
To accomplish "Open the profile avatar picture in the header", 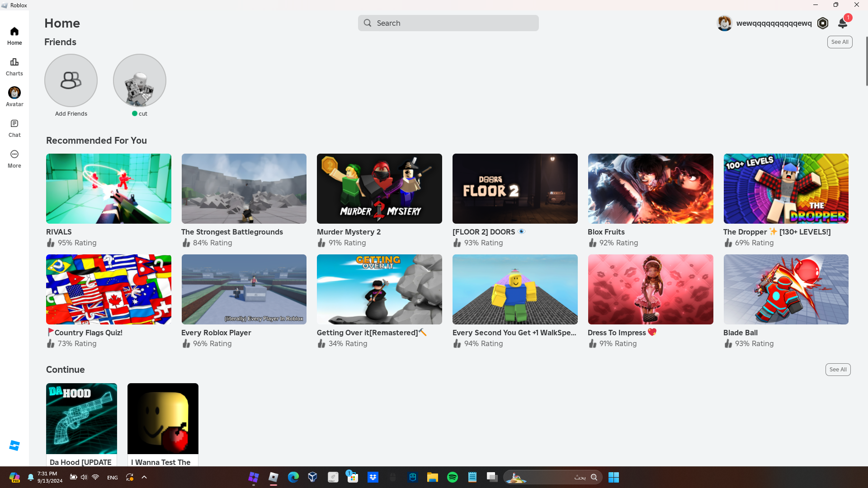I will [x=725, y=23].
